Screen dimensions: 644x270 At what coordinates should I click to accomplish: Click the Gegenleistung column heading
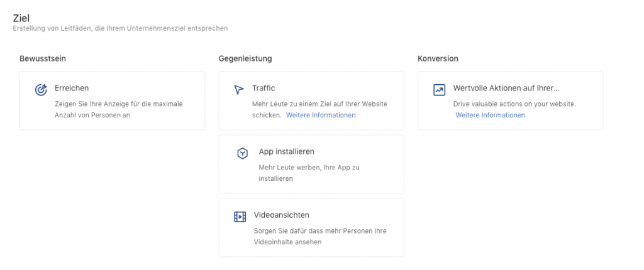click(245, 59)
